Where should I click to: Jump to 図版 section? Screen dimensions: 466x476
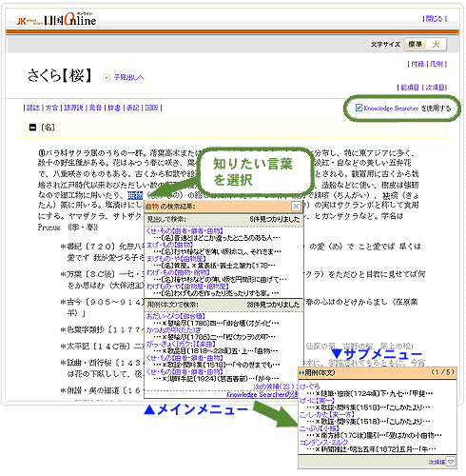[151, 108]
